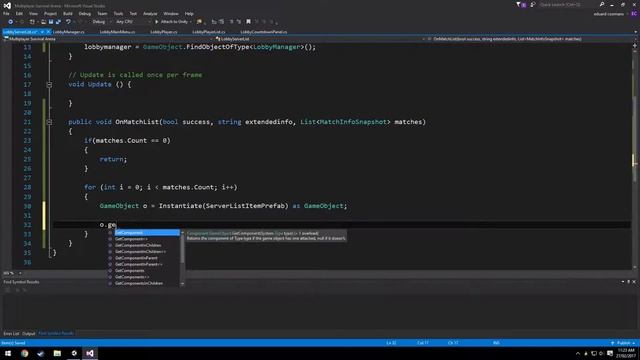This screenshot has width=640, height=360.
Task: Click the editor vertical scrollbar
Action: pos(635,155)
